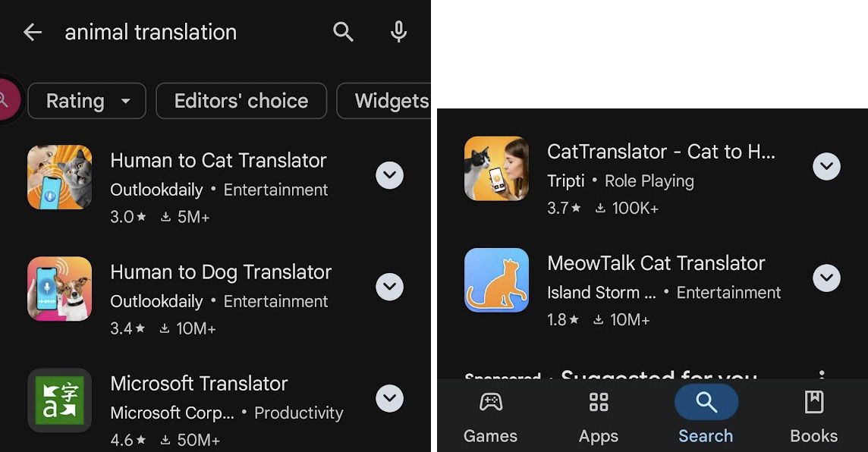Open the MeowTalk Cat Translator app icon
This screenshot has width=868, height=452.
[497, 280]
